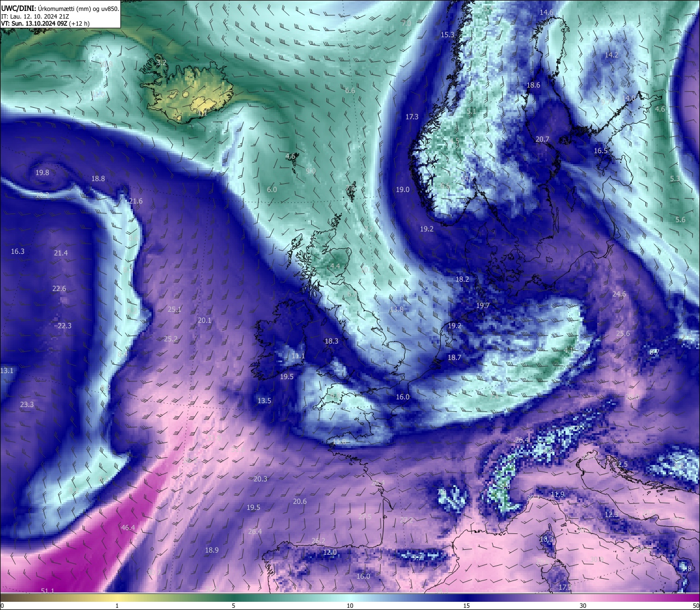
Task: Click the '5' tick label on the color scale
Action: pos(234,606)
